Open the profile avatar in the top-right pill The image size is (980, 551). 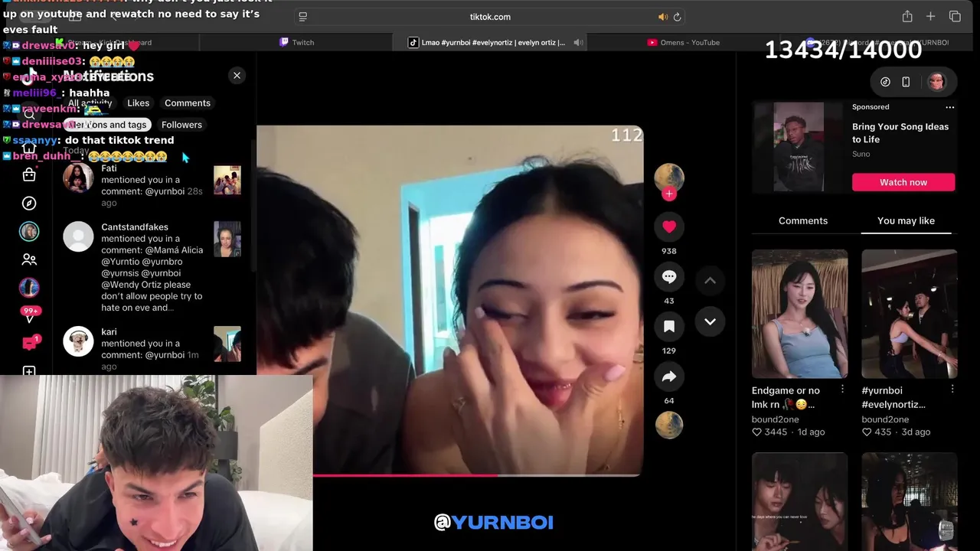coord(936,82)
